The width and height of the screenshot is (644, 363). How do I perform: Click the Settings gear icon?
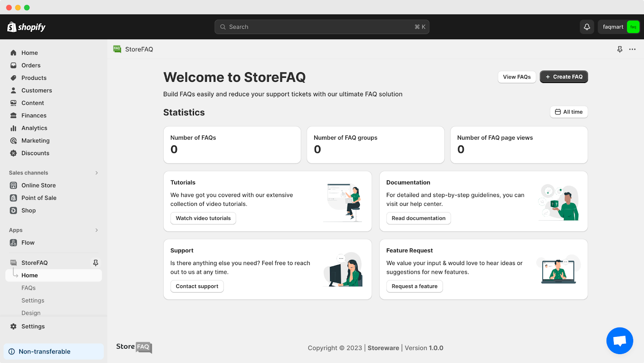pos(13,326)
